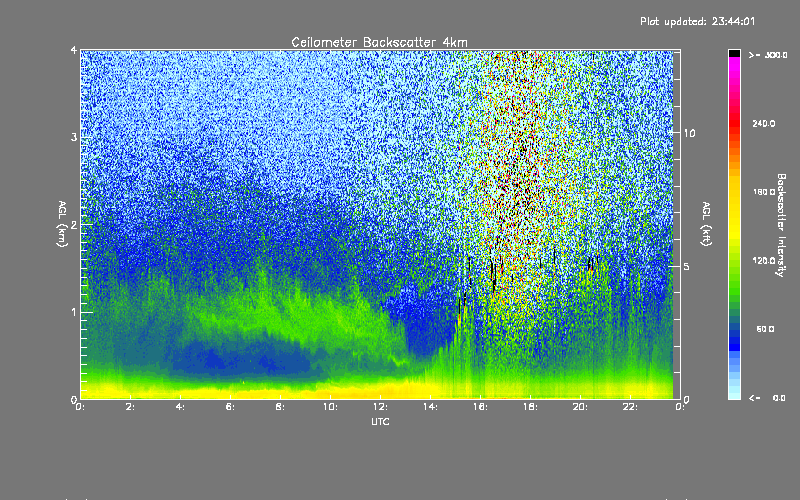Click the '120.0' colorbar value
This screenshot has width=800, height=500.
pyautogui.click(x=764, y=260)
